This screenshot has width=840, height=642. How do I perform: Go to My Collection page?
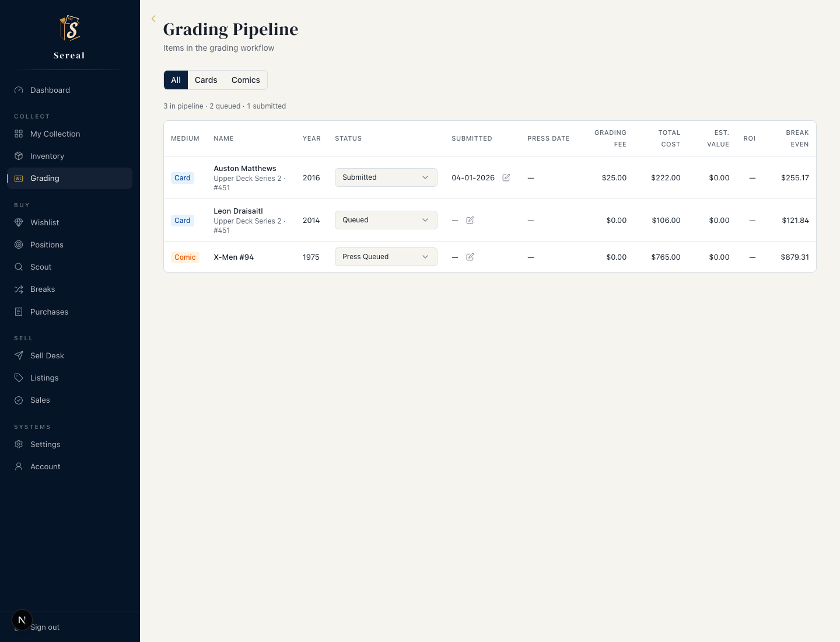69,134
